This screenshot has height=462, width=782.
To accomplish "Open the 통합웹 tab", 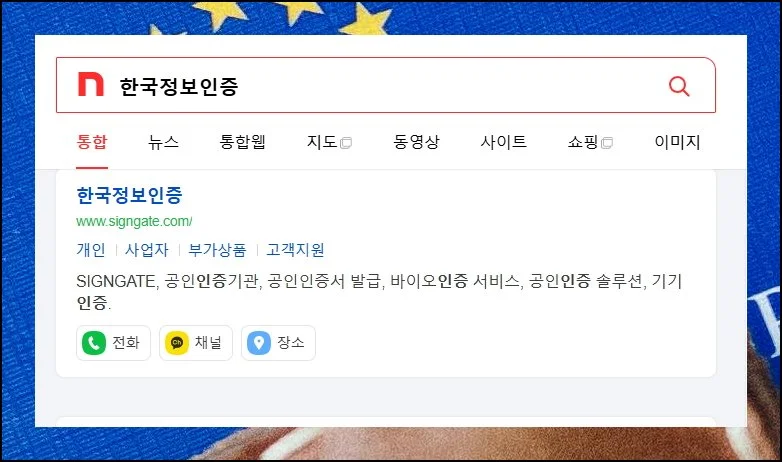I will (242, 142).
